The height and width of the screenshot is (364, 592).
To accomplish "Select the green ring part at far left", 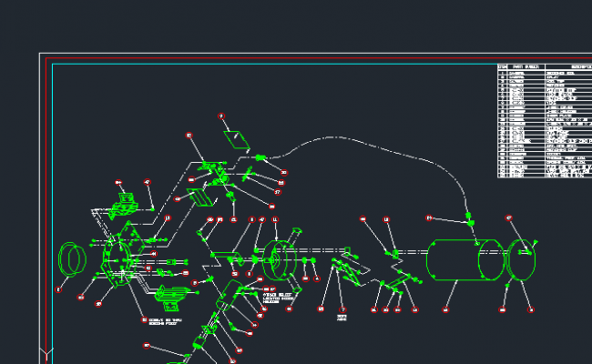I will (x=70, y=259).
